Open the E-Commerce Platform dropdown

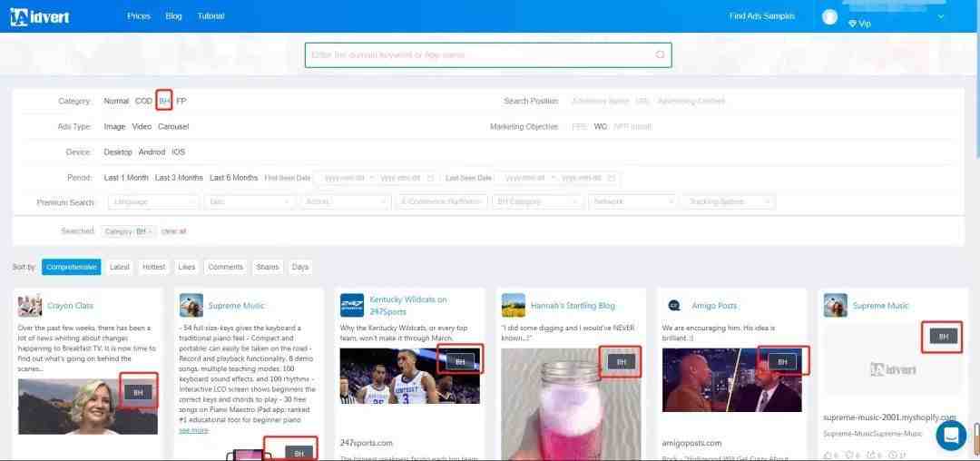click(x=442, y=201)
